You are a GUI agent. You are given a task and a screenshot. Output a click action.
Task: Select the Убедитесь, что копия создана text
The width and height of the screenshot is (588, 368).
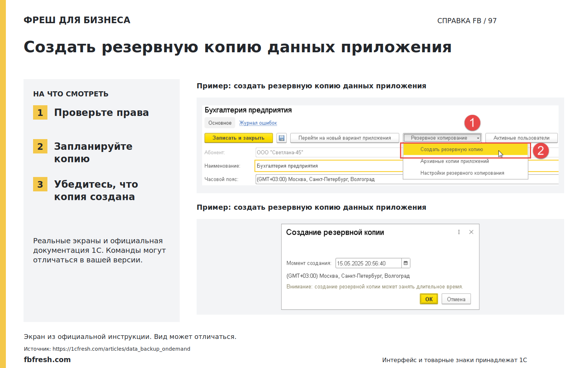96,191
